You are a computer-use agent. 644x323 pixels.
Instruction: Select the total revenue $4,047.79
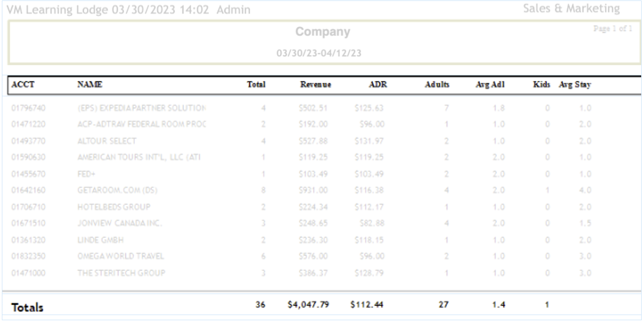[x=308, y=305]
